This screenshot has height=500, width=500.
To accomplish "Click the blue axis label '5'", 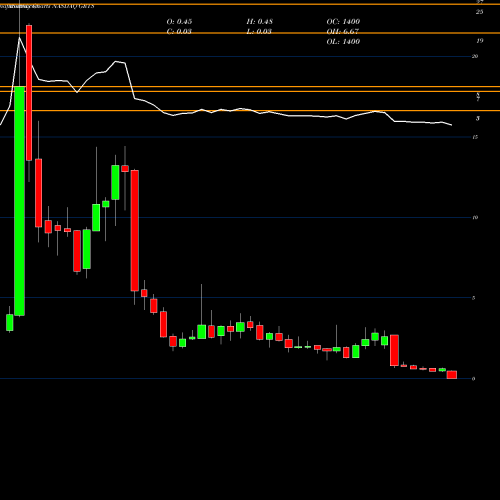I will [x=474, y=298].
